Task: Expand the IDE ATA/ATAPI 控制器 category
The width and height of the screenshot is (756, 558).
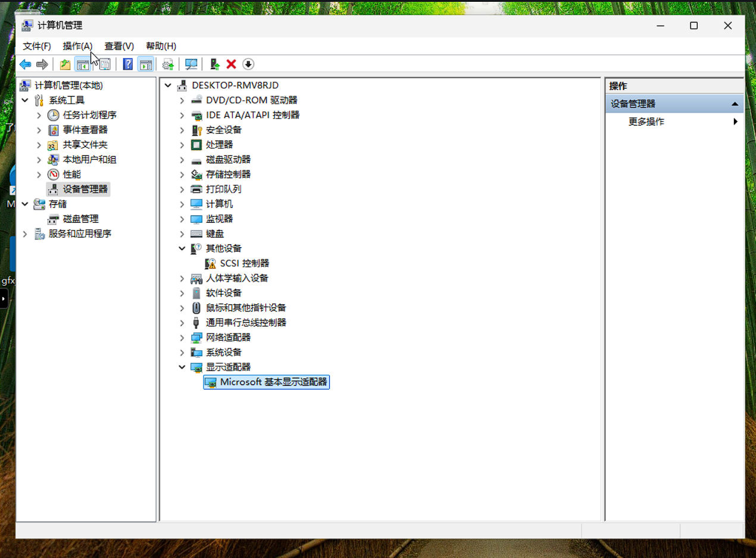Action: pyautogui.click(x=182, y=115)
